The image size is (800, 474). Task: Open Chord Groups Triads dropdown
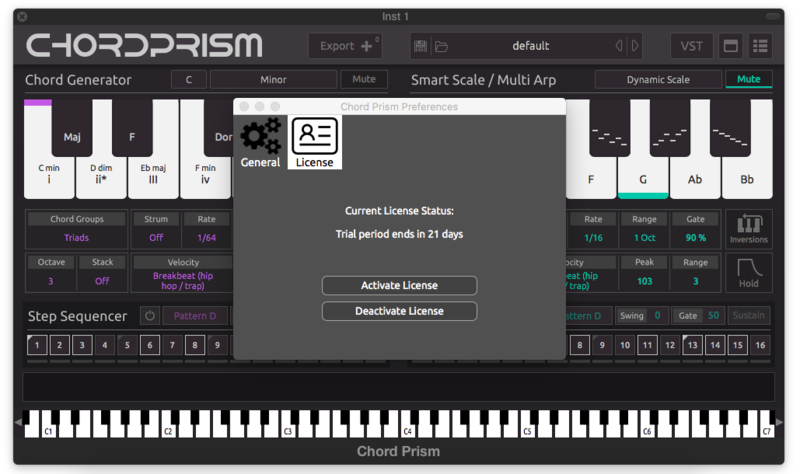pos(77,238)
